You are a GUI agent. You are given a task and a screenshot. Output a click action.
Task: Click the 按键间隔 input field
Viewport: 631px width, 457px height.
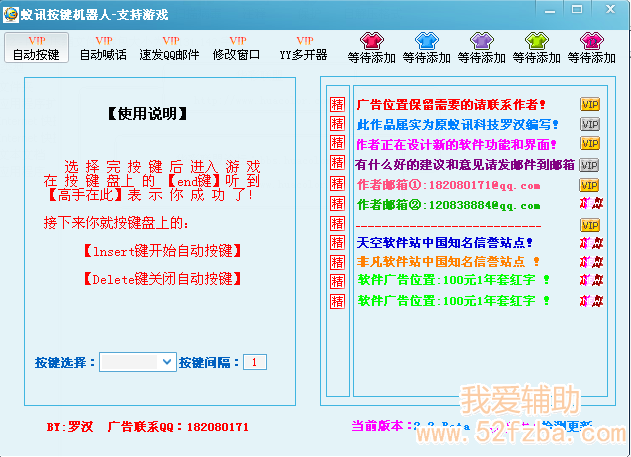coord(255,362)
